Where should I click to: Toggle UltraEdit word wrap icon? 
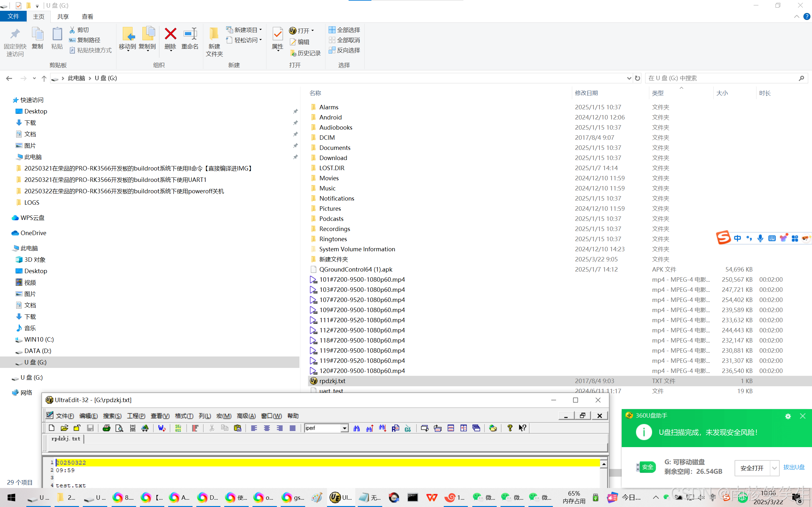(162, 428)
